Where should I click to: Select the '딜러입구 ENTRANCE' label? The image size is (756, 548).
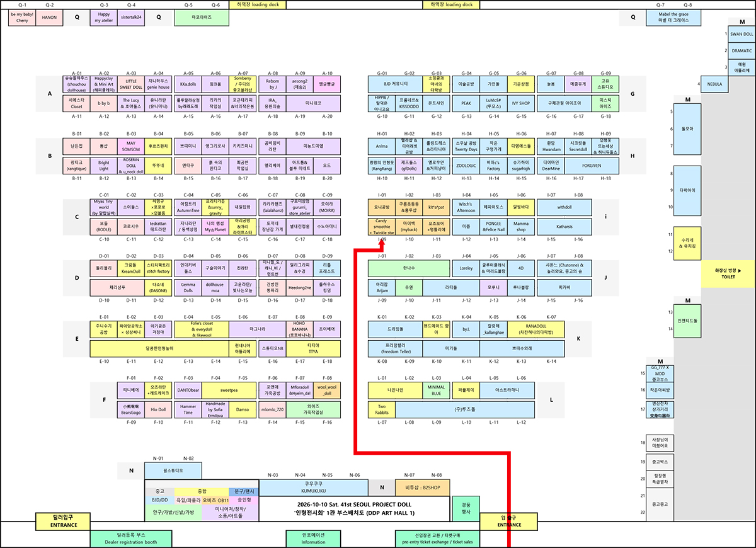(64, 522)
